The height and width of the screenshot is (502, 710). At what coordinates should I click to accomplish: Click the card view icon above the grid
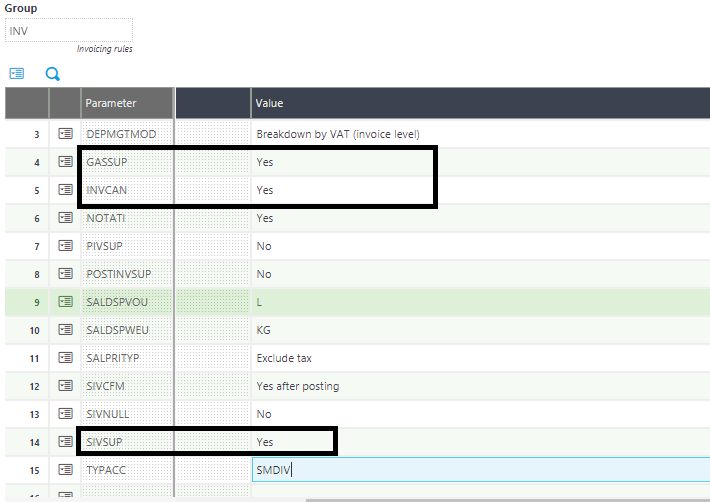[17, 73]
